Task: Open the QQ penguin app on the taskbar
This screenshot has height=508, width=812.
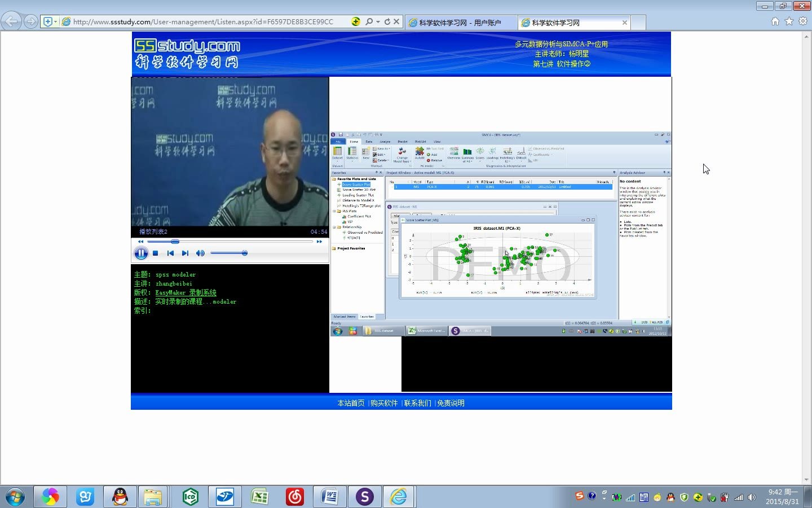Action: tap(120, 497)
